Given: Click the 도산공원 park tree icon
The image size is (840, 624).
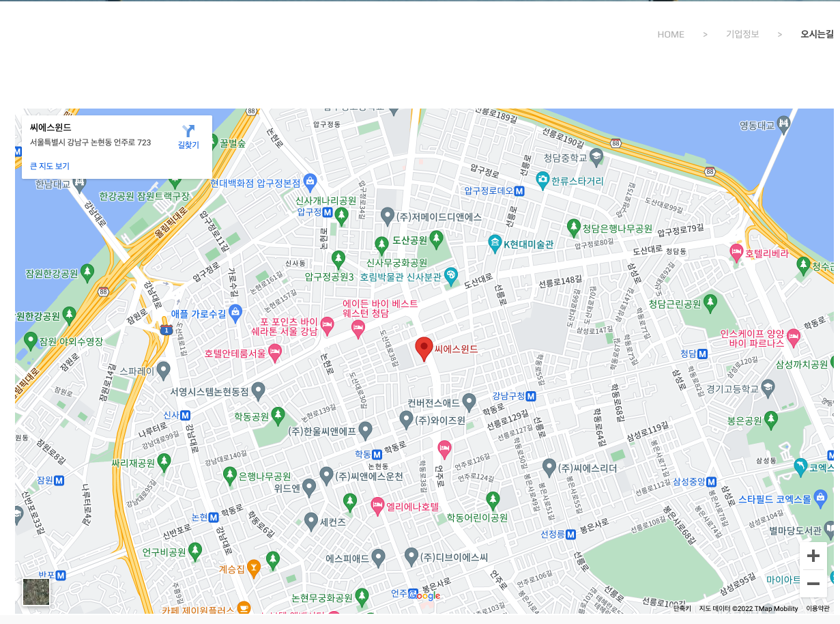Looking at the screenshot, I should 436,239.
